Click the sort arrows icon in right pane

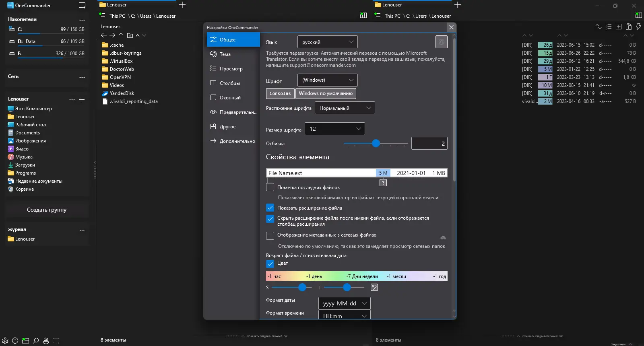[x=599, y=27]
